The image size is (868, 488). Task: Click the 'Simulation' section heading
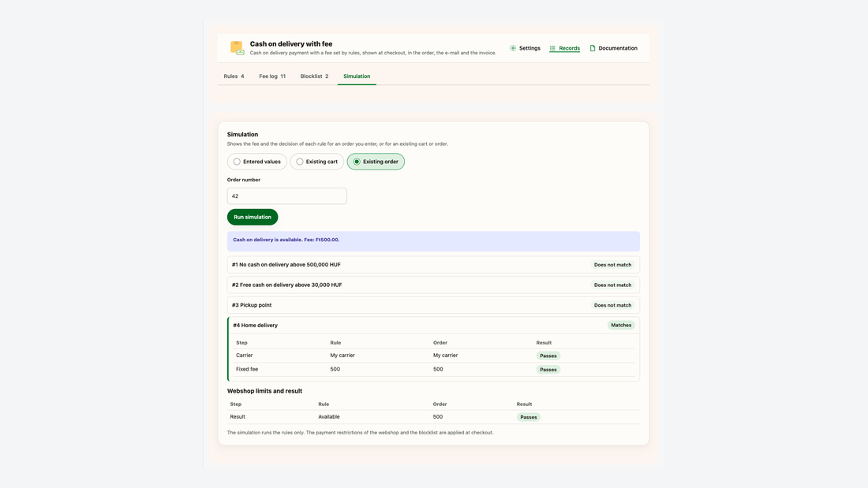[242, 135]
